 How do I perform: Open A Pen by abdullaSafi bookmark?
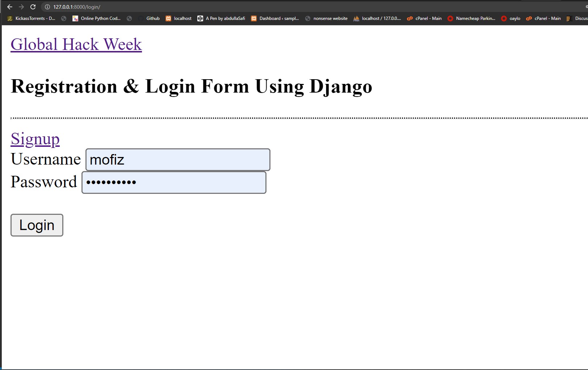pos(221,18)
